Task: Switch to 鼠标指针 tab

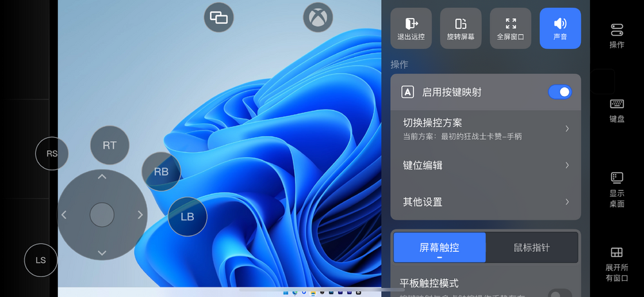Action: (532, 247)
